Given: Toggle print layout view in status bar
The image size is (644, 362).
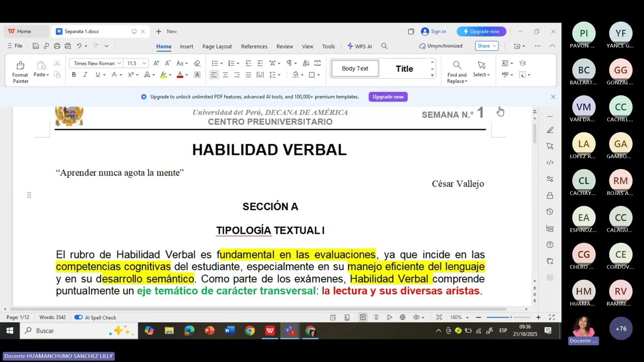Looking at the screenshot, I should tap(363, 317).
